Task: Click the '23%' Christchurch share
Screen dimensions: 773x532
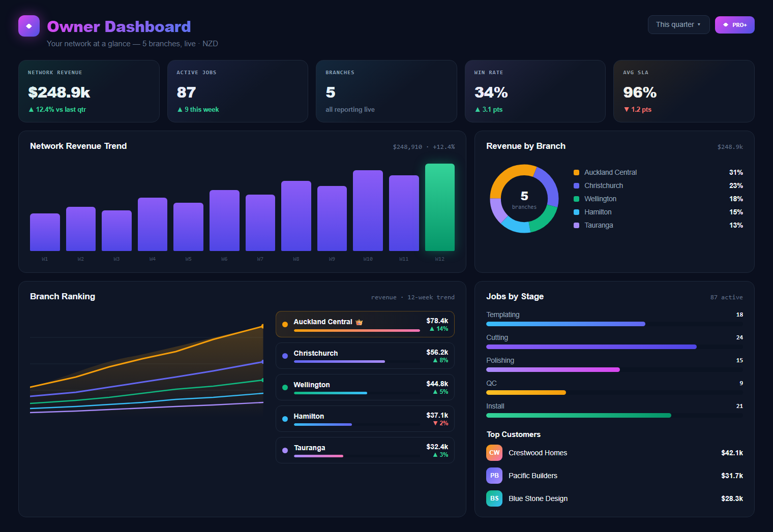Action: pyautogui.click(x=736, y=185)
